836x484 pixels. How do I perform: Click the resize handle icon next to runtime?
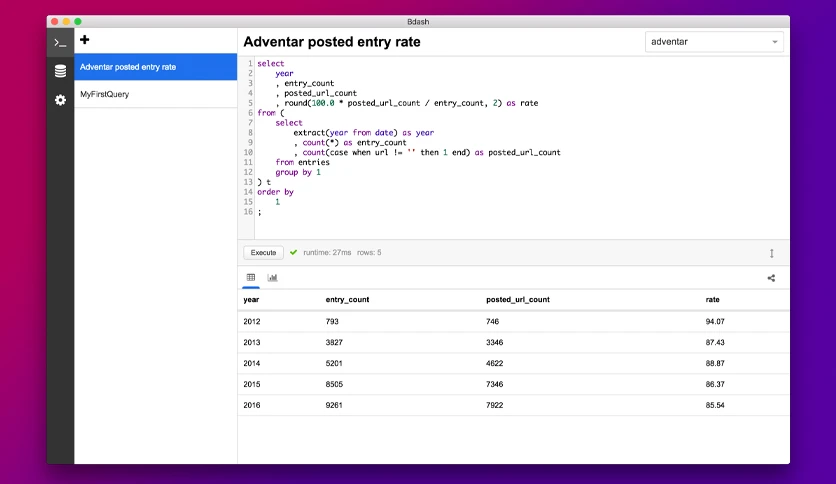click(x=771, y=253)
